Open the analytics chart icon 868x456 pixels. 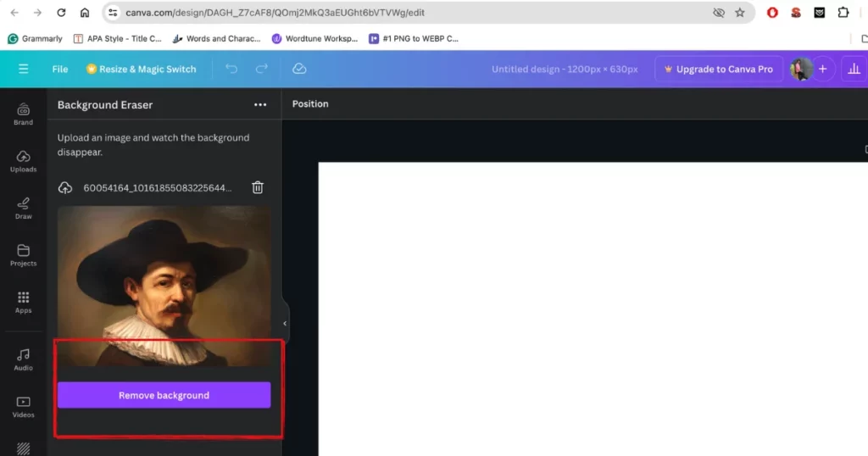point(854,69)
